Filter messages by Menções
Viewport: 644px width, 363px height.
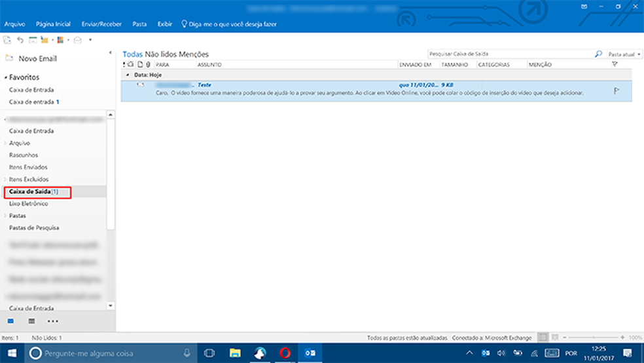[194, 54]
